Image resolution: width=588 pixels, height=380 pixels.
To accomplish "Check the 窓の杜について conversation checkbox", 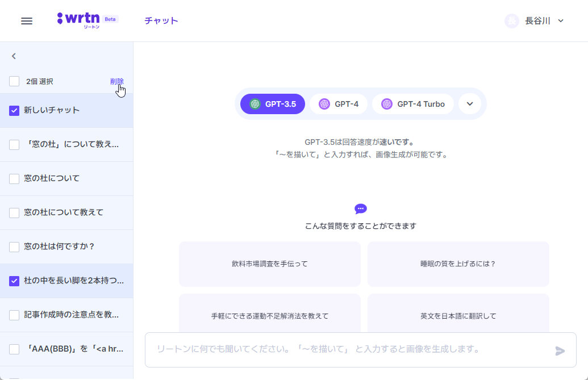I will 14,178.
